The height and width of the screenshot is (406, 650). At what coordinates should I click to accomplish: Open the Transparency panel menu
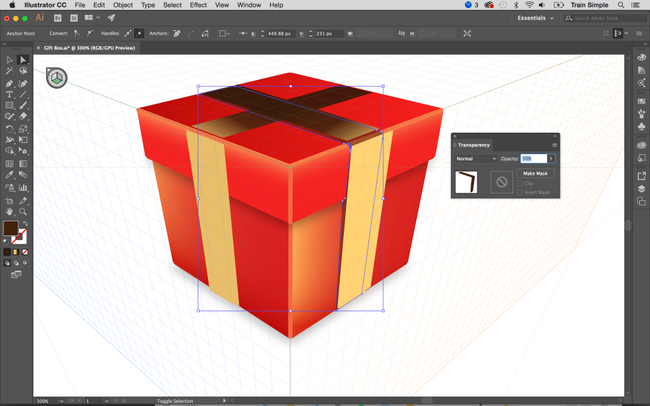554,145
